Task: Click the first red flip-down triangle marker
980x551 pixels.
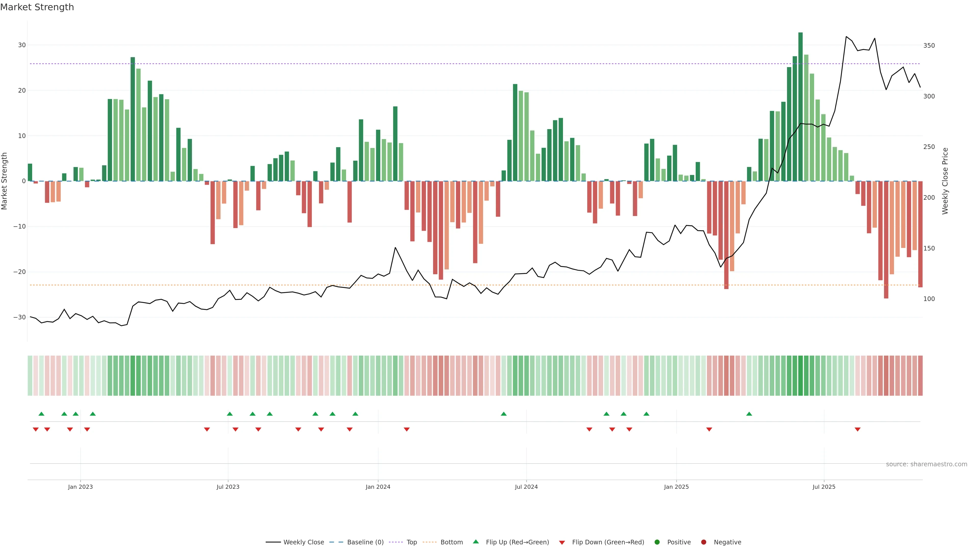Action: point(36,429)
